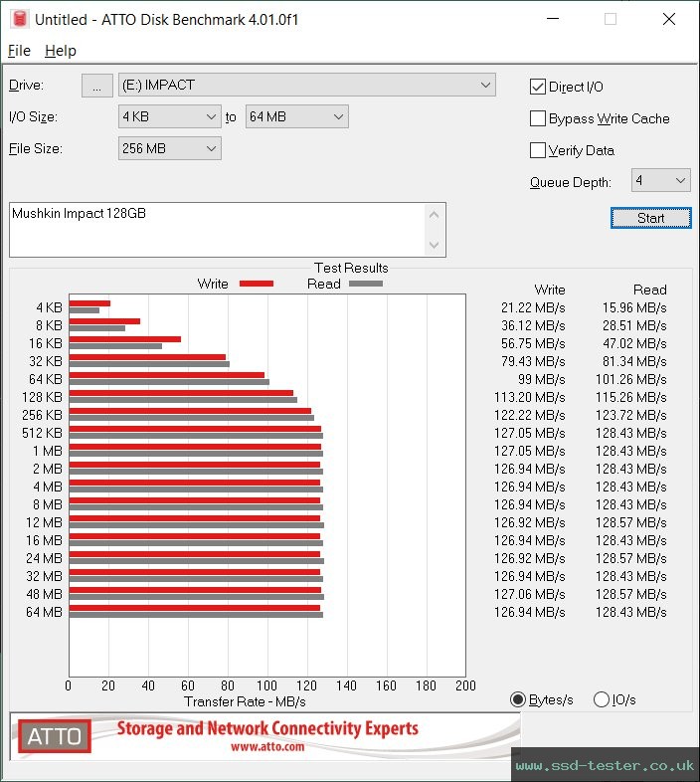Close the ATTO Disk Benchmark window
The image size is (700, 782).
coord(669,19)
